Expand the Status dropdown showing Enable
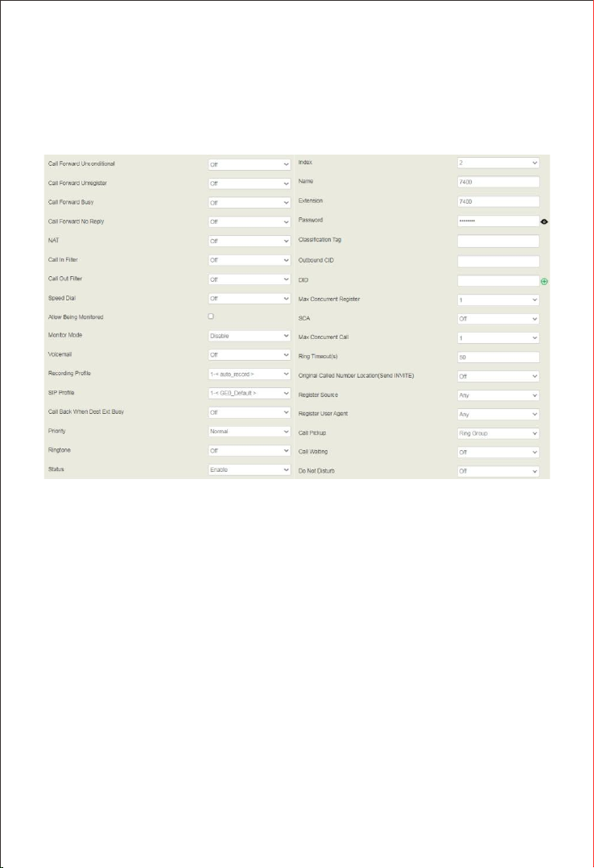 pos(249,470)
